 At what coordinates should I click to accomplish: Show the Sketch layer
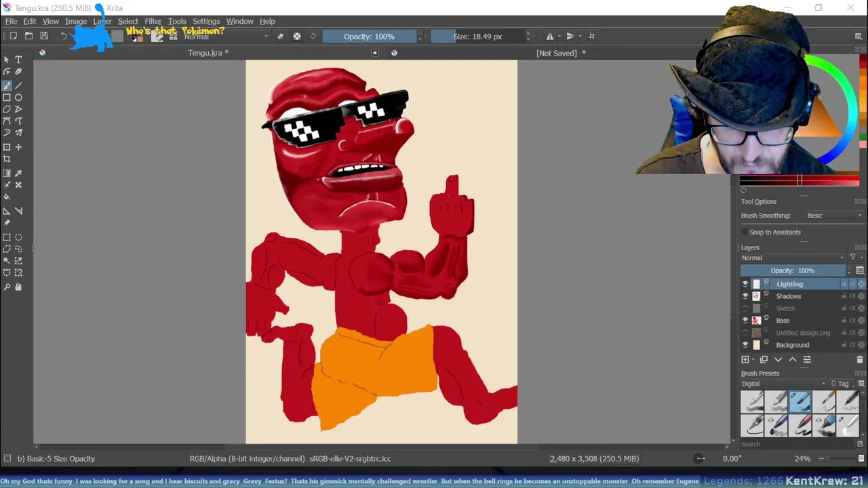click(x=745, y=308)
